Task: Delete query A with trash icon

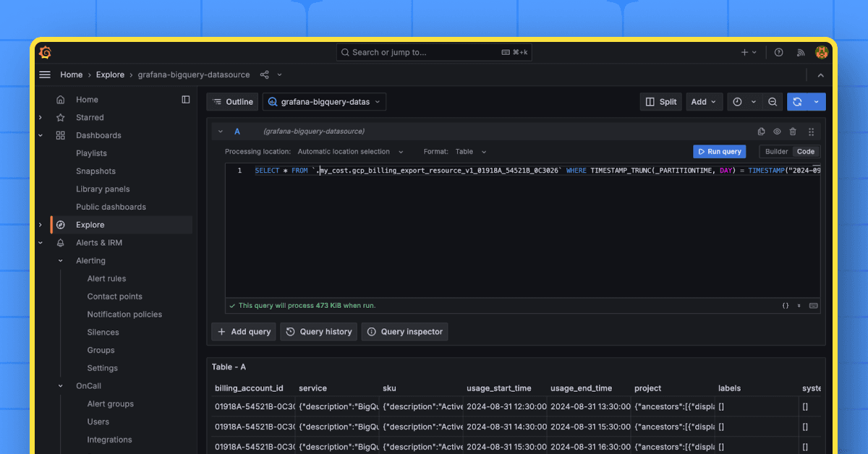Action: [792, 131]
